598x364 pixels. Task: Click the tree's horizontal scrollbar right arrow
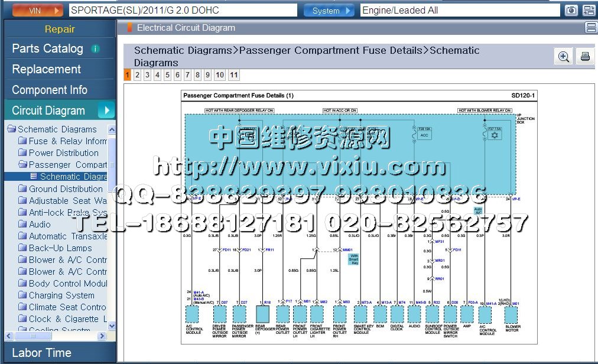[x=102, y=336]
